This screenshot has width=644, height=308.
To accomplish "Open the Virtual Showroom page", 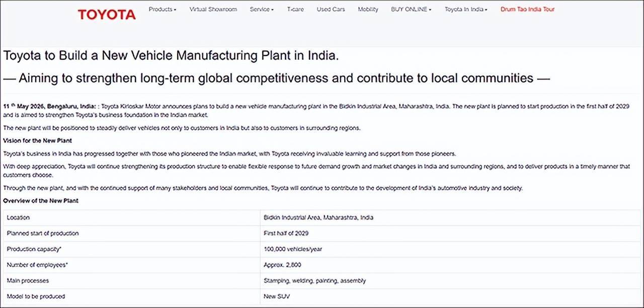I will 213,9.
